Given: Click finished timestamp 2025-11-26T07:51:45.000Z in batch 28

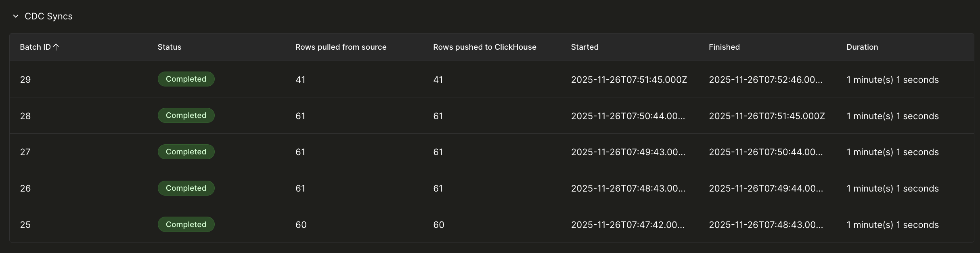Looking at the screenshot, I should pyautogui.click(x=766, y=116).
